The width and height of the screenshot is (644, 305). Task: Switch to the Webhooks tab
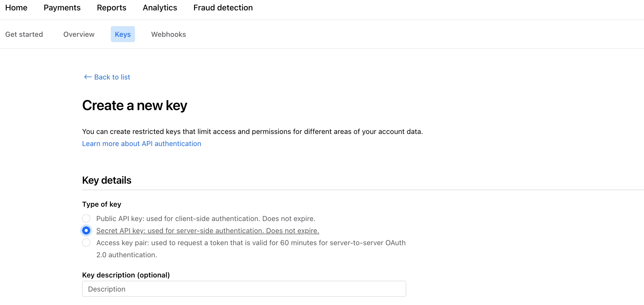pyautogui.click(x=169, y=34)
